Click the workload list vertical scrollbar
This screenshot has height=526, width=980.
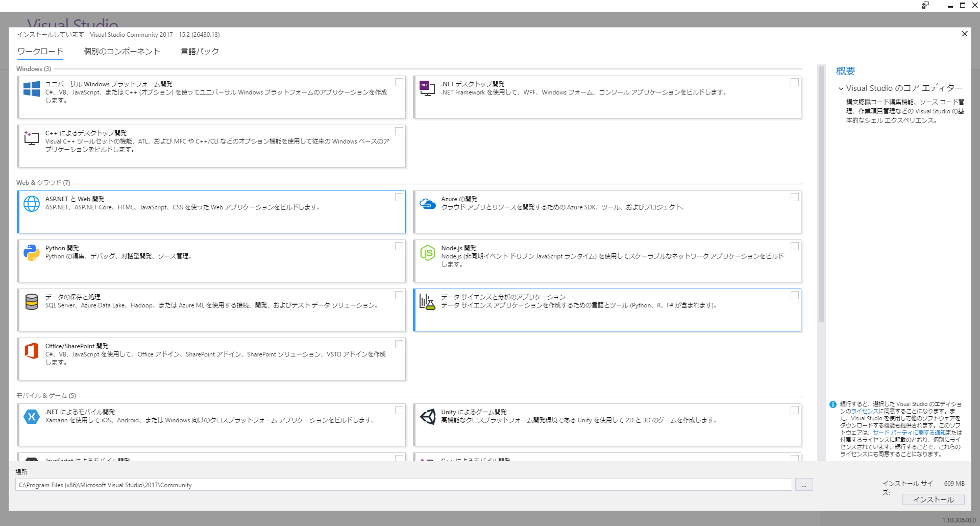click(x=821, y=194)
